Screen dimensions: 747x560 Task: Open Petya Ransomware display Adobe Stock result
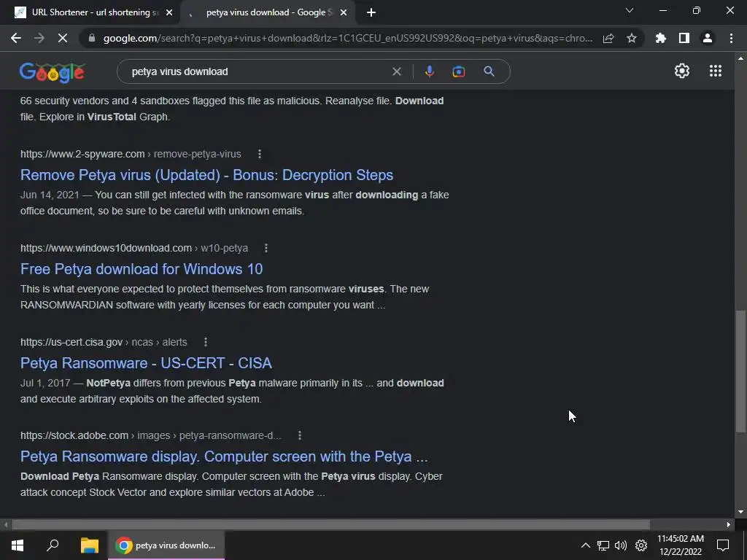click(x=224, y=456)
